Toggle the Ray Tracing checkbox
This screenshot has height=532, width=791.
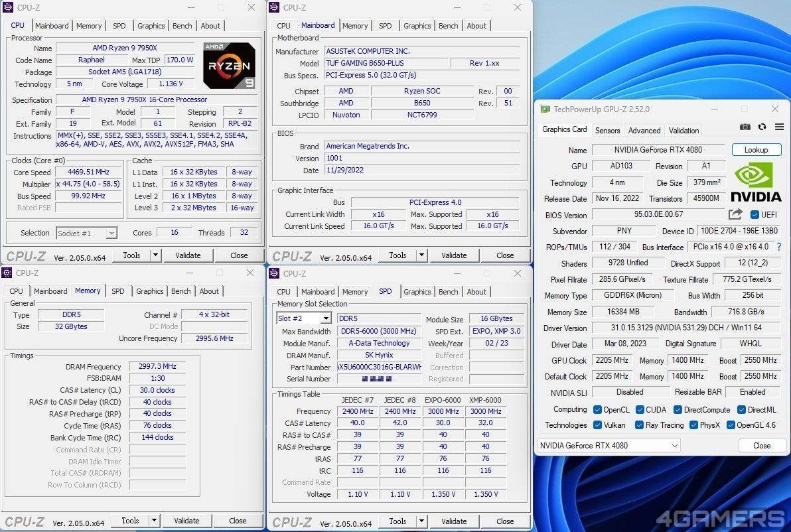pyautogui.click(x=640, y=425)
